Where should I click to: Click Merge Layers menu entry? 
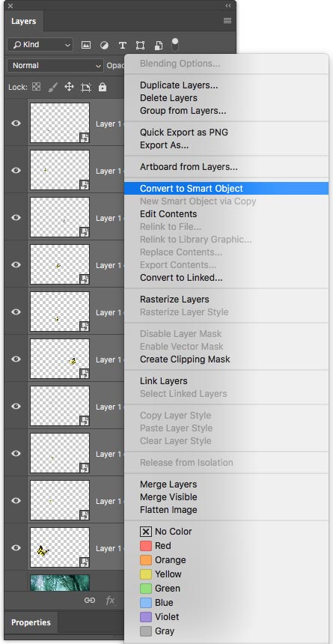[x=168, y=484]
